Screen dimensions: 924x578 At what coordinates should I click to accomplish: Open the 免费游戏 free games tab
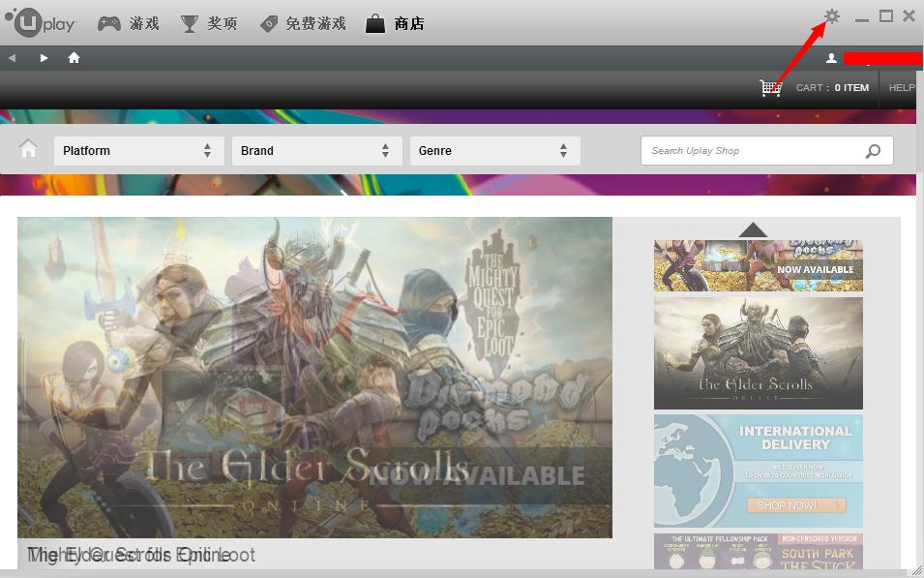(302, 23)
